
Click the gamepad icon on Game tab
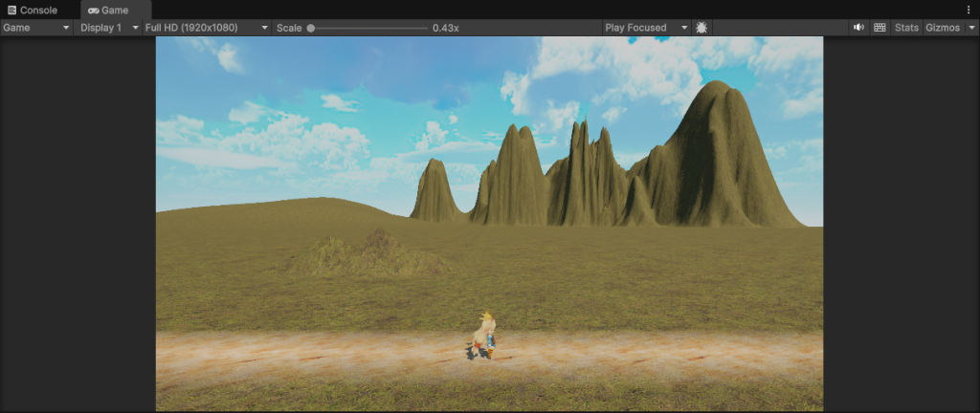93,10
